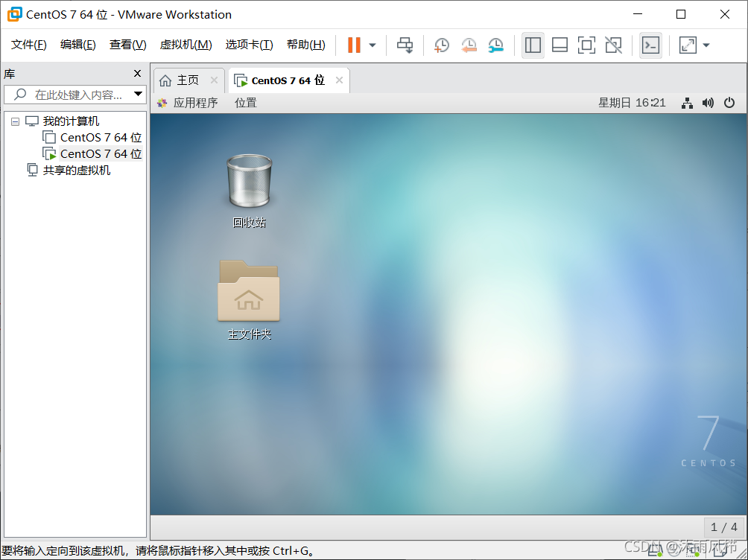Screen dimensions: 748x560
Task: Revert to the previous snapshot
Action: point(469,45)
